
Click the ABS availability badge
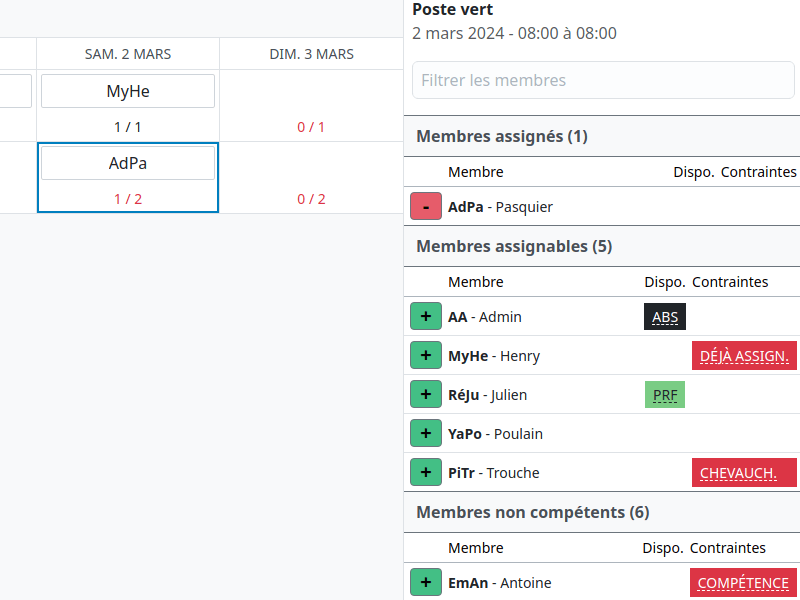tap(665, 317)
